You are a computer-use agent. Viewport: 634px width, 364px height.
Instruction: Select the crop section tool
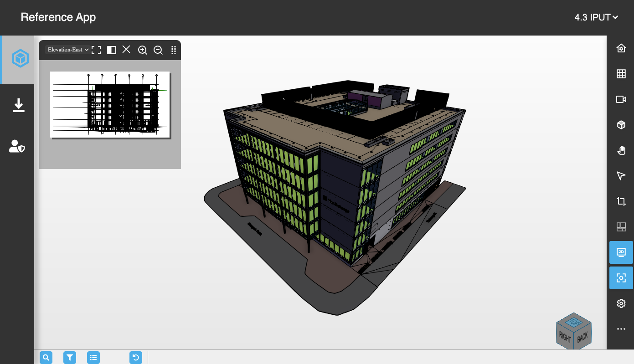621,201
